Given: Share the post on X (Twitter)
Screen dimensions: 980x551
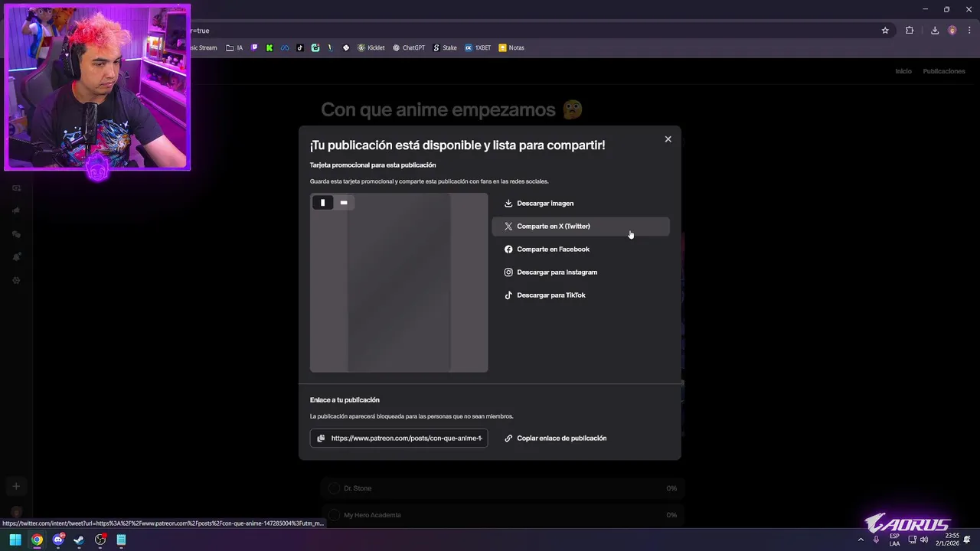Looking at the screenshot, I should click(x=580, y=227).
